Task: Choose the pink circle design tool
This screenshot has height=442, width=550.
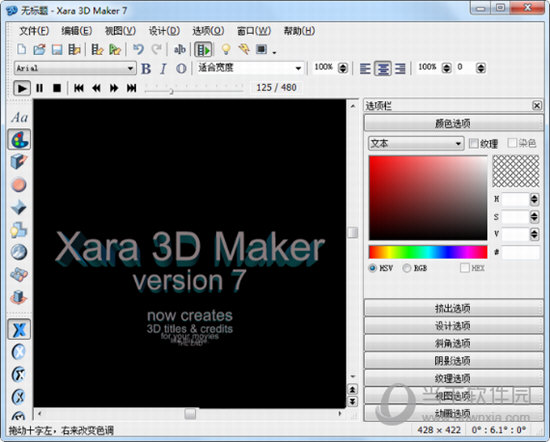Action: click(19, 185)
